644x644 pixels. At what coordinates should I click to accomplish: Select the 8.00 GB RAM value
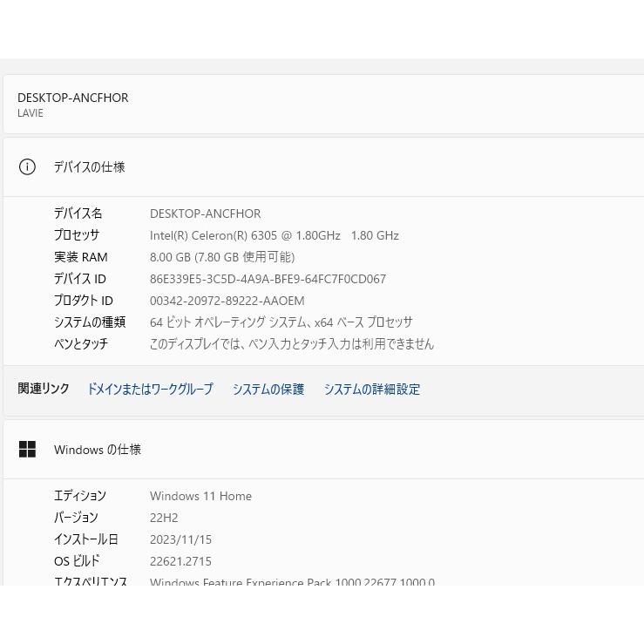pos(222,257)
